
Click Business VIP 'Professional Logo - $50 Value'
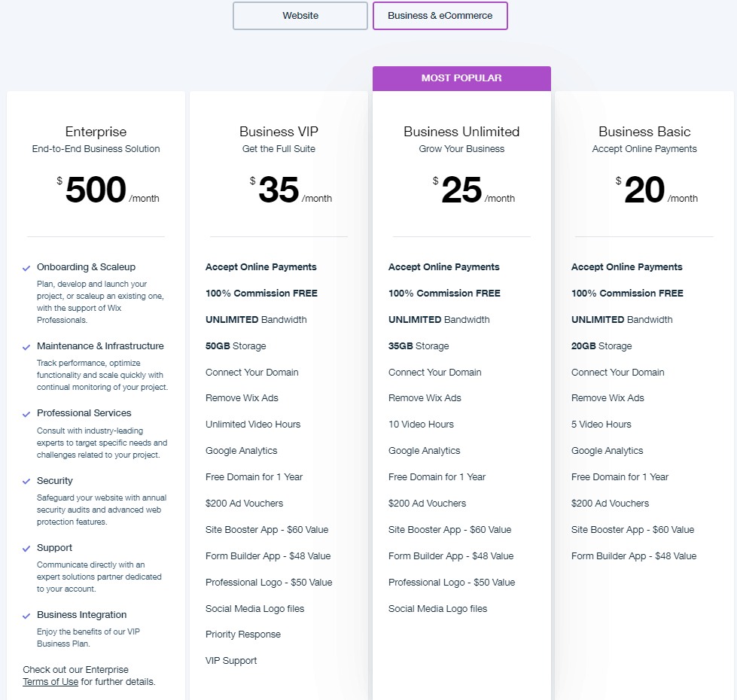(269, 582)
